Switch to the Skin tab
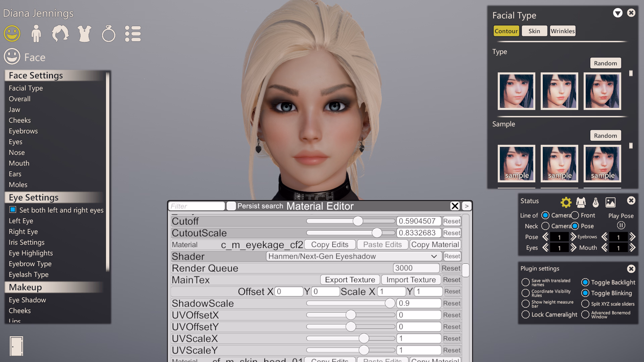 [534, 31]
